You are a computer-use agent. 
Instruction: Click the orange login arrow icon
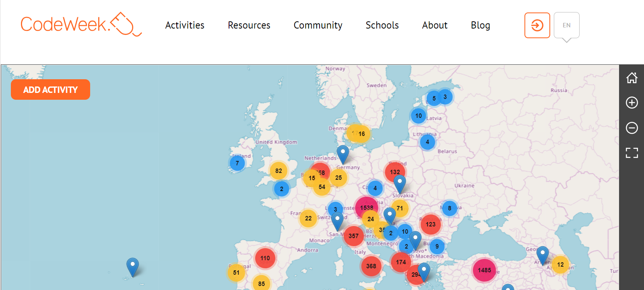pos(537,25)
